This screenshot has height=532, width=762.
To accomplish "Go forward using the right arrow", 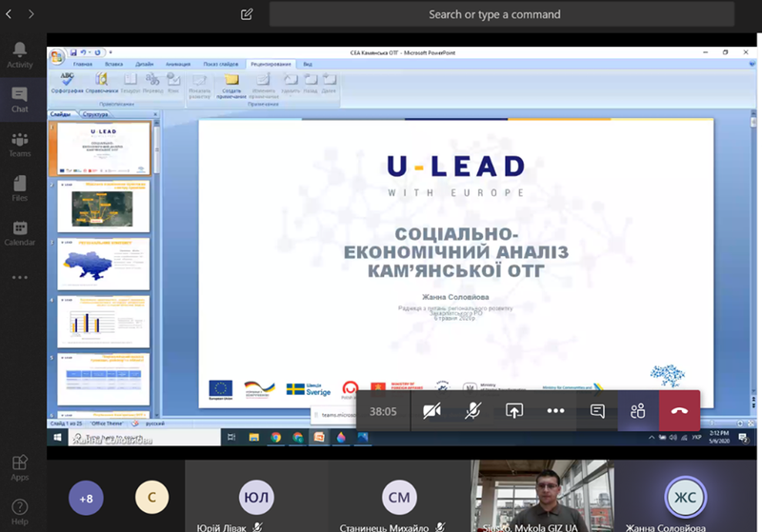I will pyautogui.click(x=31, y=14).
